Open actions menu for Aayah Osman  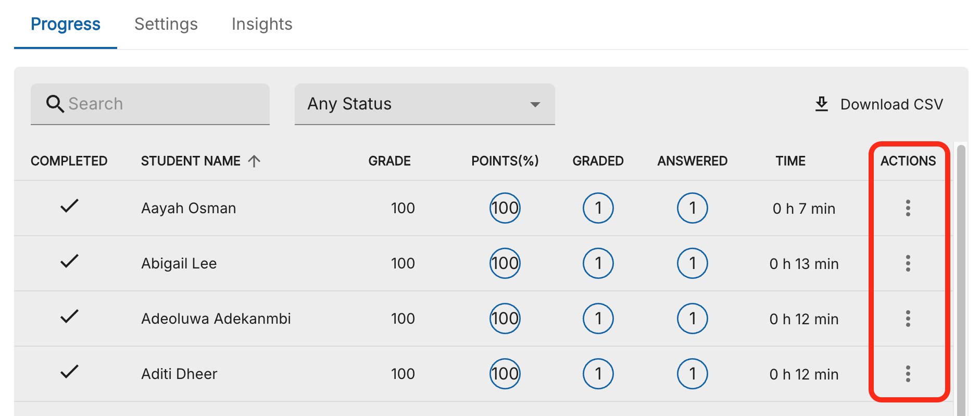click(x=908, y=208)
